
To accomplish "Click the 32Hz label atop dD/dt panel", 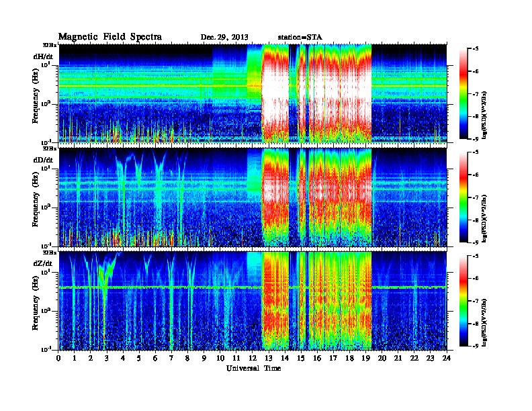I will [x=50, y=148].
